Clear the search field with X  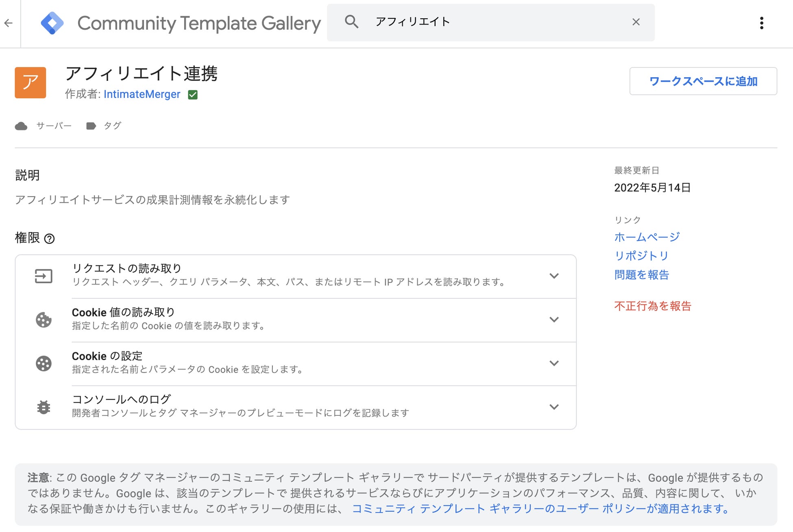(x=636, y=22)
